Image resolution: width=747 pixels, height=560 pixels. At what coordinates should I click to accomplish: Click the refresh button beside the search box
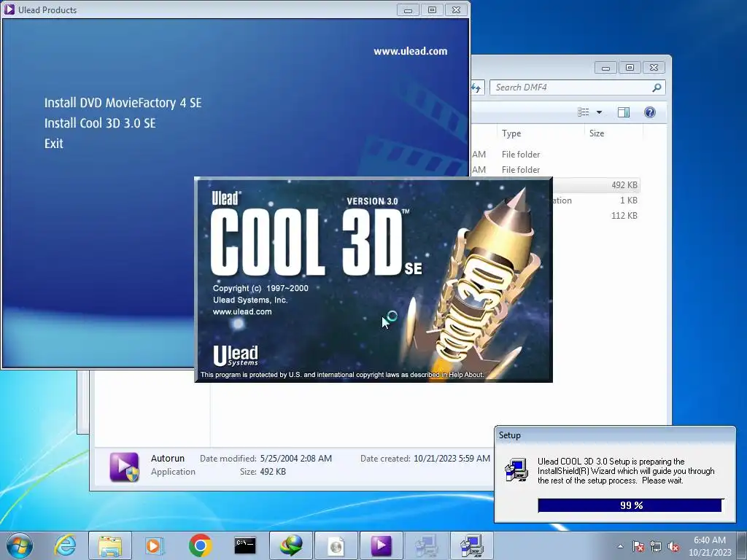click(477, 87)
